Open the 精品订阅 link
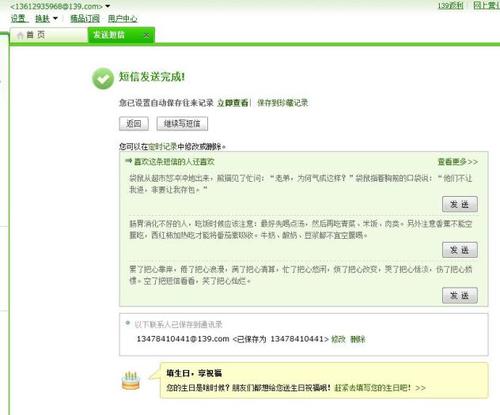Image resolution: width=500 pixels, height=415 pixels. click(85, 18)
